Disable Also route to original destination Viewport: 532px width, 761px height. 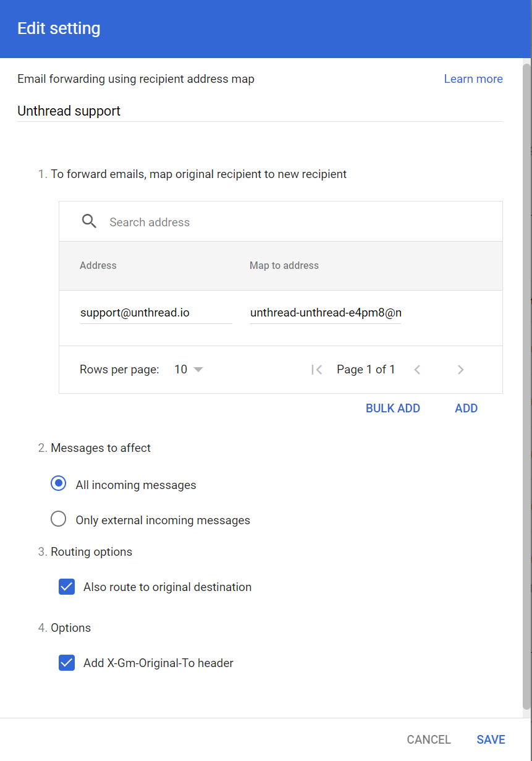coord(66,586)
